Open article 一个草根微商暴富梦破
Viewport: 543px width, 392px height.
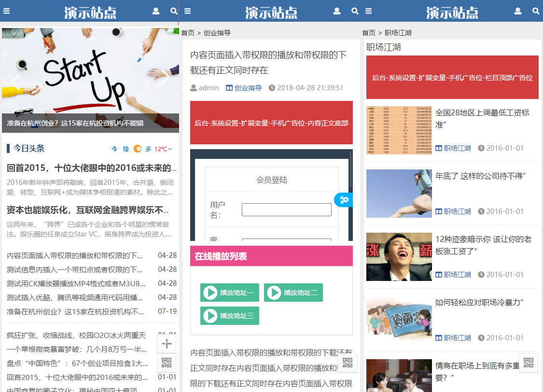77,350
